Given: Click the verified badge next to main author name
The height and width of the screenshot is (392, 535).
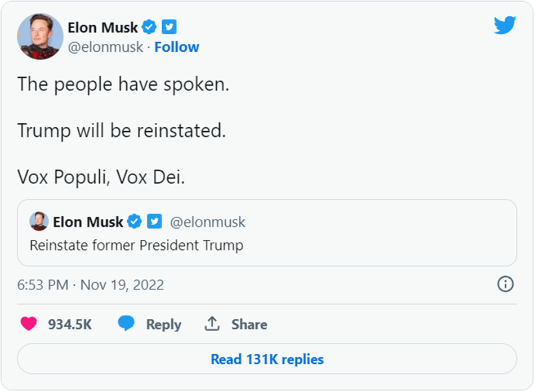Looking at the screenshot, I should (x=149, y=27).
